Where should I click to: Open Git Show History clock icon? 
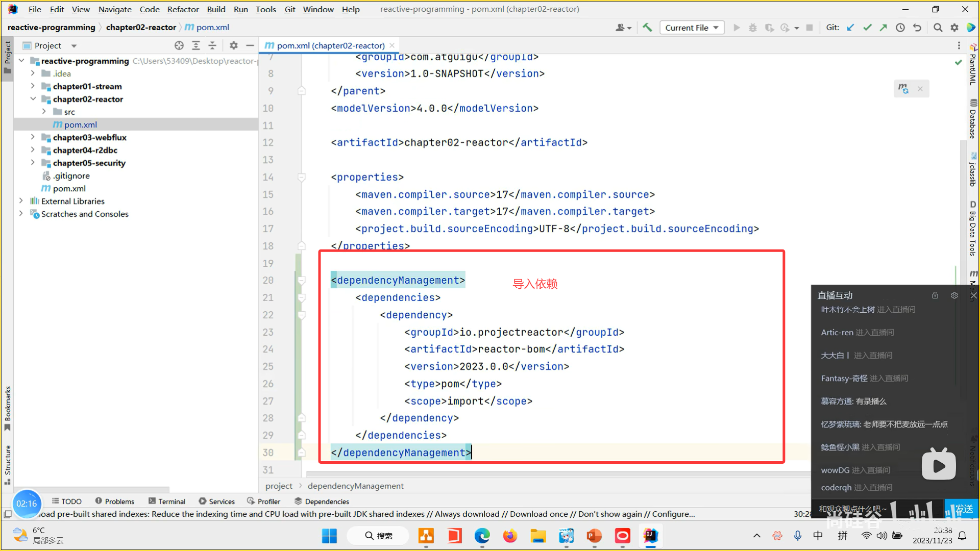coord(900,28)
